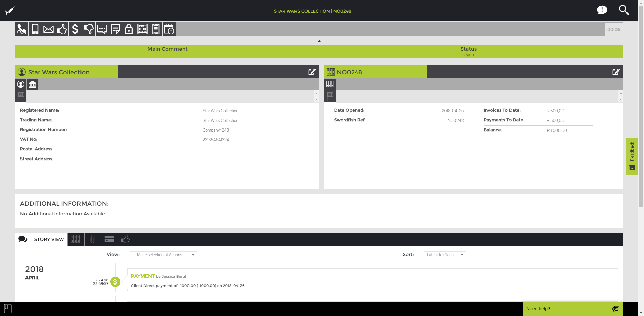The width and height of the screenshot is (644, 316).
Task: Click the email envelope action icon
Action: point(48,29)
